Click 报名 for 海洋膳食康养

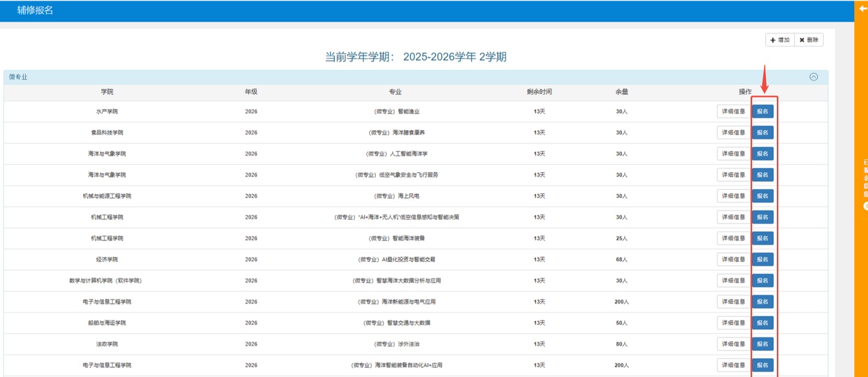point(763,133)
